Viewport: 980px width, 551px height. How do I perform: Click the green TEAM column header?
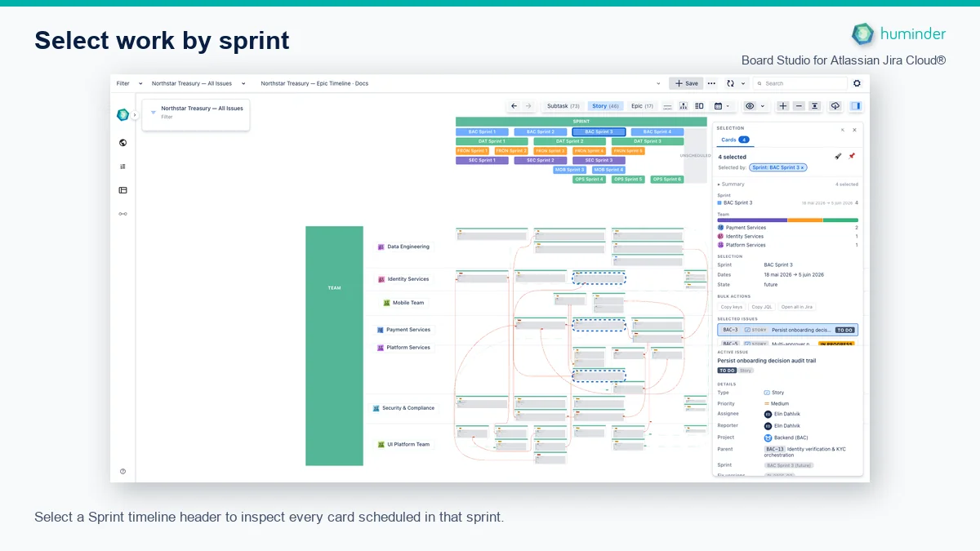(x=334, y=346)
